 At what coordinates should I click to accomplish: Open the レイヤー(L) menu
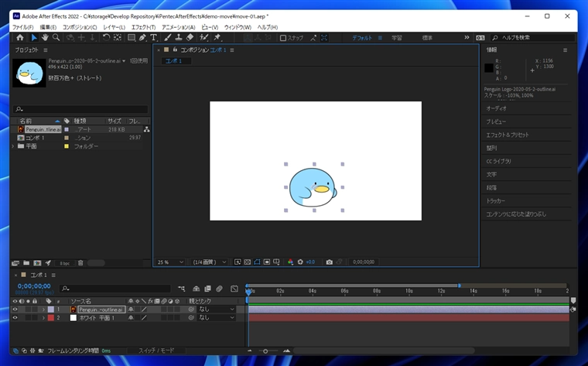coord(114,27)
